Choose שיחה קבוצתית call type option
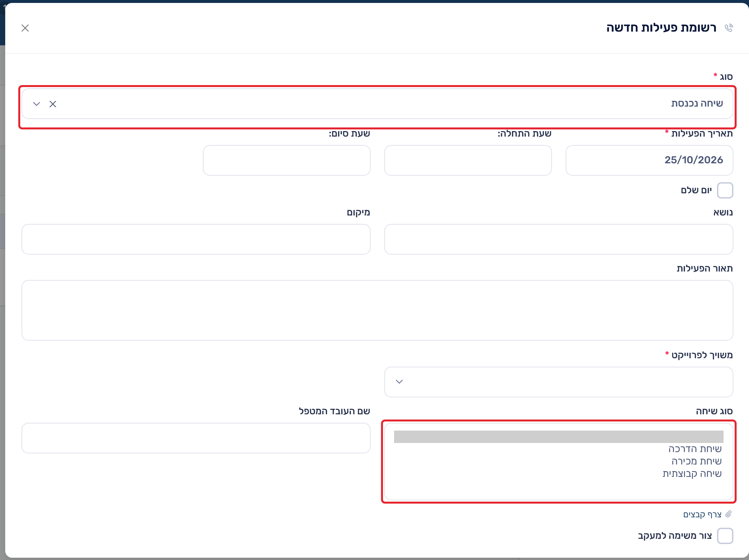 [692, 474]
